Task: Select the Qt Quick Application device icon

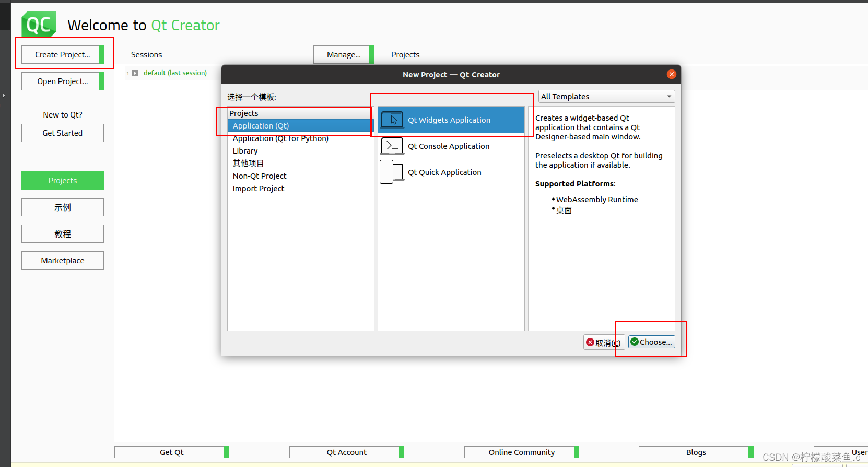Action: 392,172
